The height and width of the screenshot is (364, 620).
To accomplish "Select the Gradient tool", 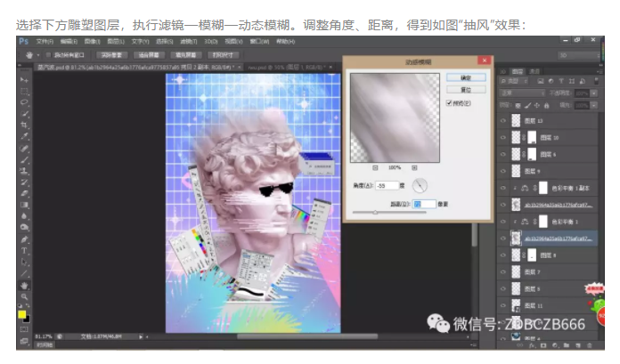I will pos(24,205).
